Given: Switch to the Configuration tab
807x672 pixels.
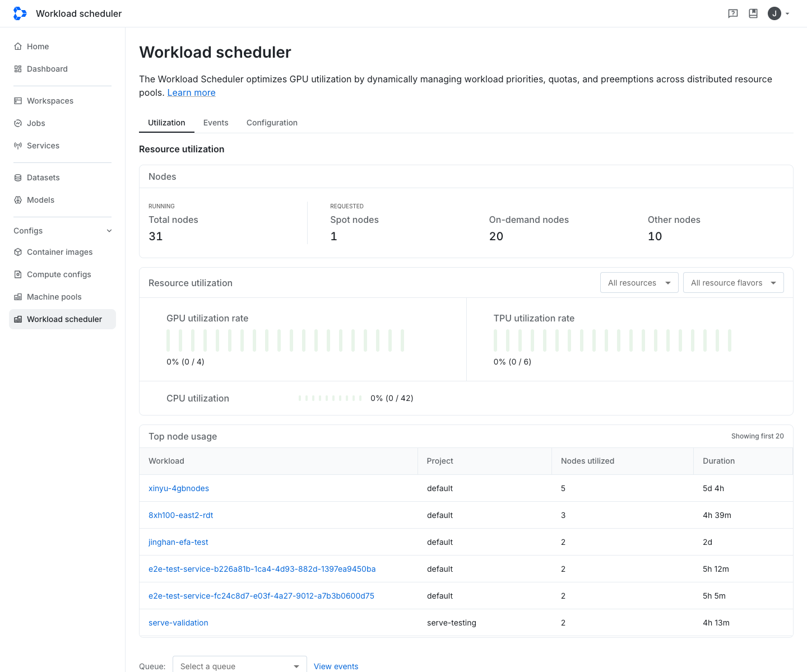Looking at the screenshot, I should coord(272,123).
